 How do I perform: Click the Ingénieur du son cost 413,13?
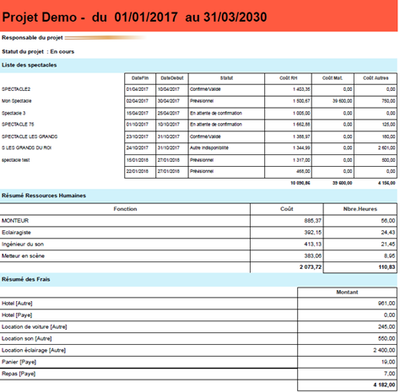click(x=287, y=244)
